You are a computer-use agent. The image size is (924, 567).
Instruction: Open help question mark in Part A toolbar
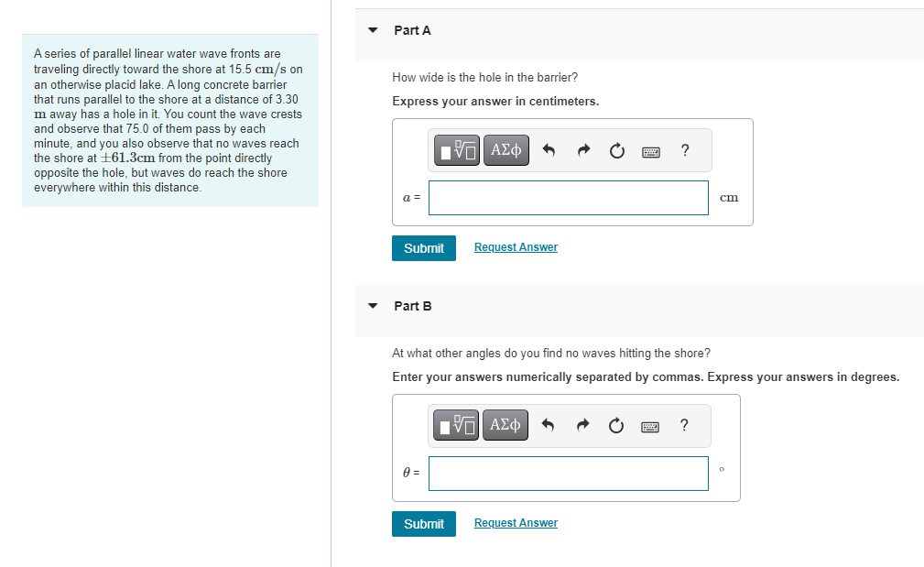[685, 150]
